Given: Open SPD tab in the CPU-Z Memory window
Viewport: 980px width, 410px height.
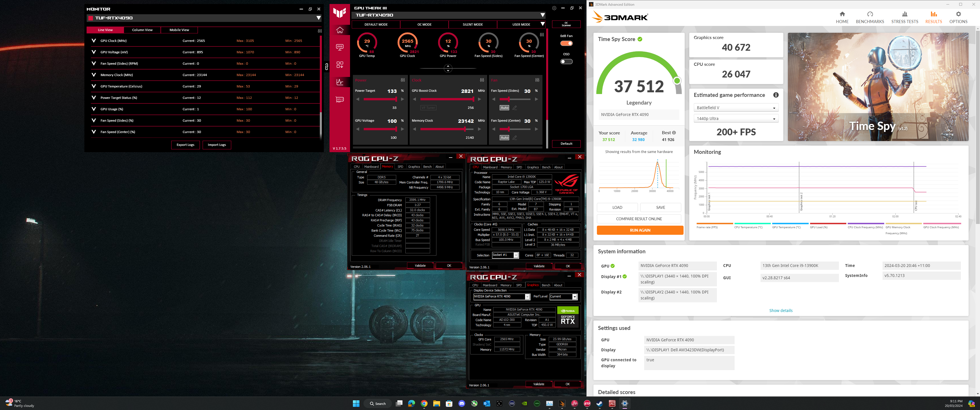Looking at the screenshot, I should click(400, 167).
